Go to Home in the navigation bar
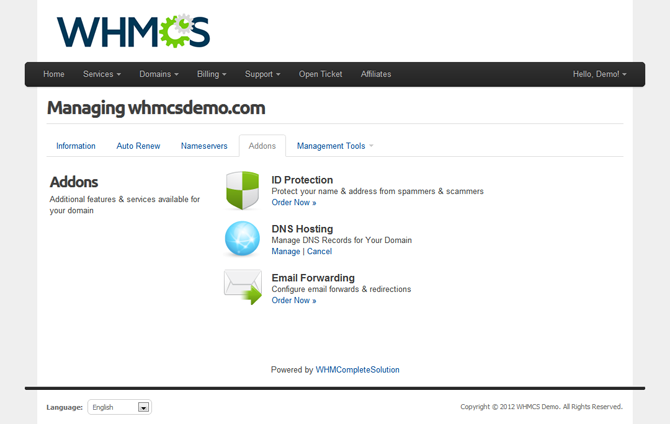670x424 pixels. tap(53, 74)
